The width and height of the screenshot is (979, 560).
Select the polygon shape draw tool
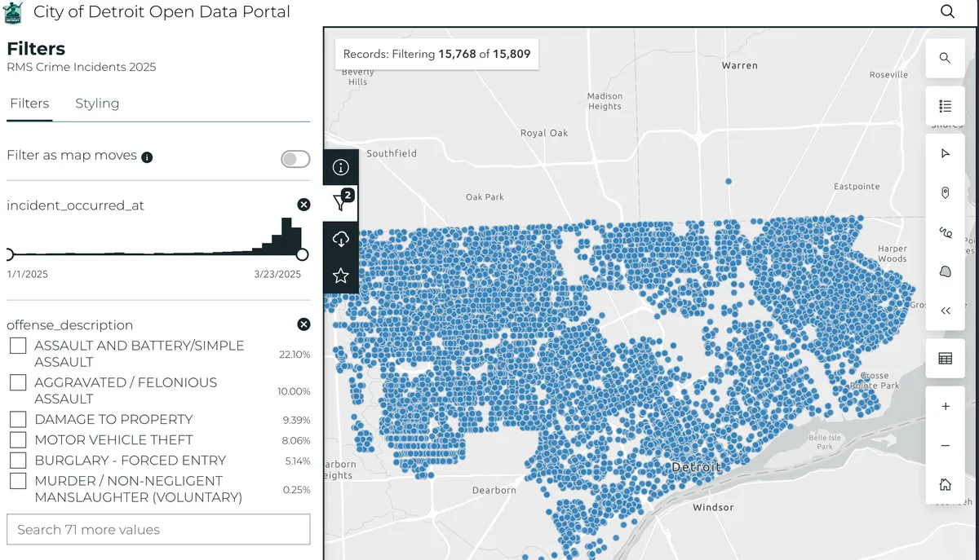[x=946, y=271]
